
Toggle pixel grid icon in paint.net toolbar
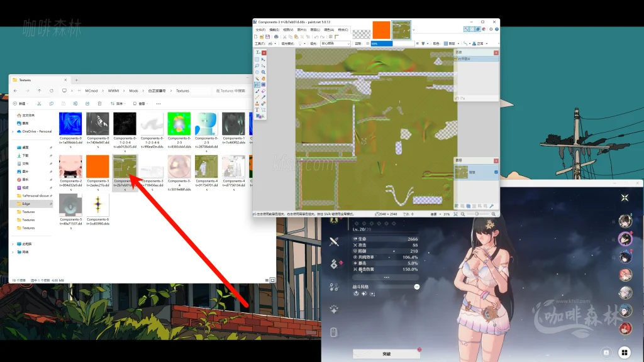[x=331, y=36]
